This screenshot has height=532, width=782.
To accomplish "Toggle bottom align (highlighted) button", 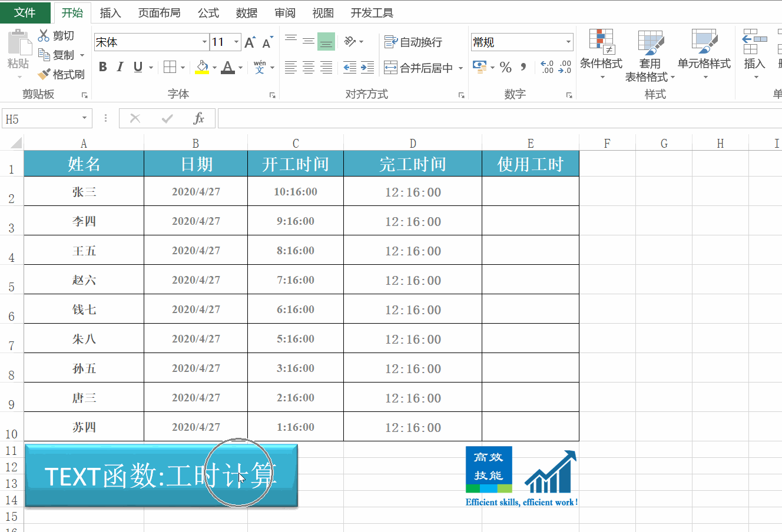I will (x=326, y=41).
